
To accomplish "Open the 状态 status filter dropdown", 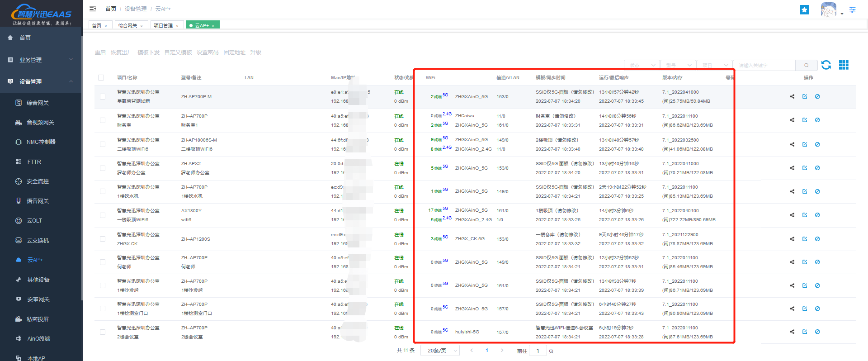I will pyautogui.click(x=642, y=66).
